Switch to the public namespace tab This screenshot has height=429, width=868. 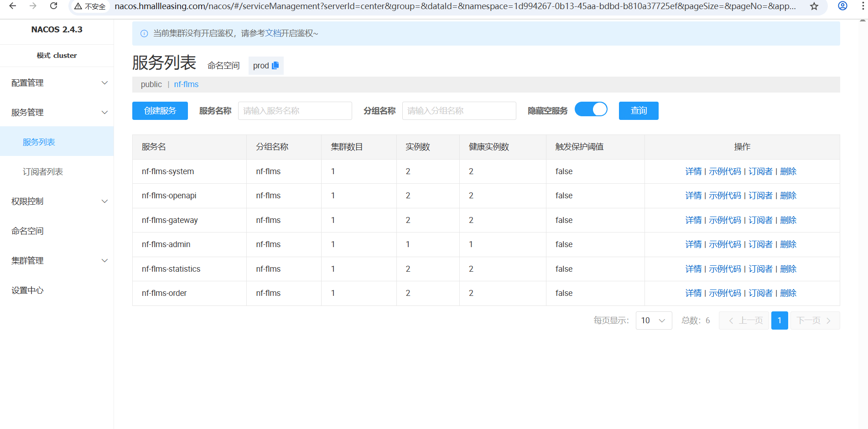click(x=151, y=84)
